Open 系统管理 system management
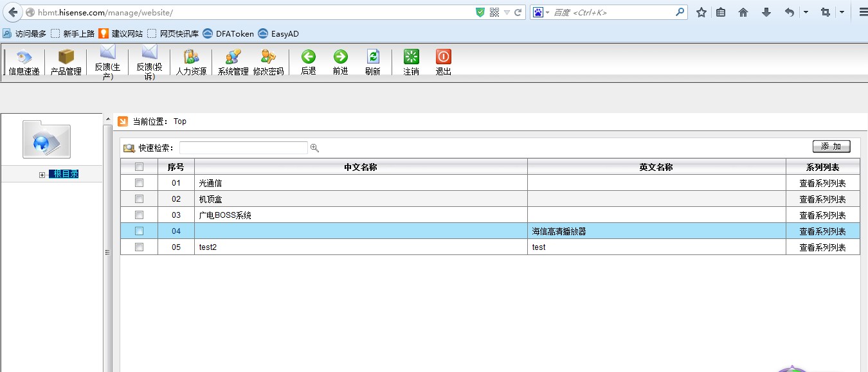This screenshot has width=868, height=372. click(233, 63)
